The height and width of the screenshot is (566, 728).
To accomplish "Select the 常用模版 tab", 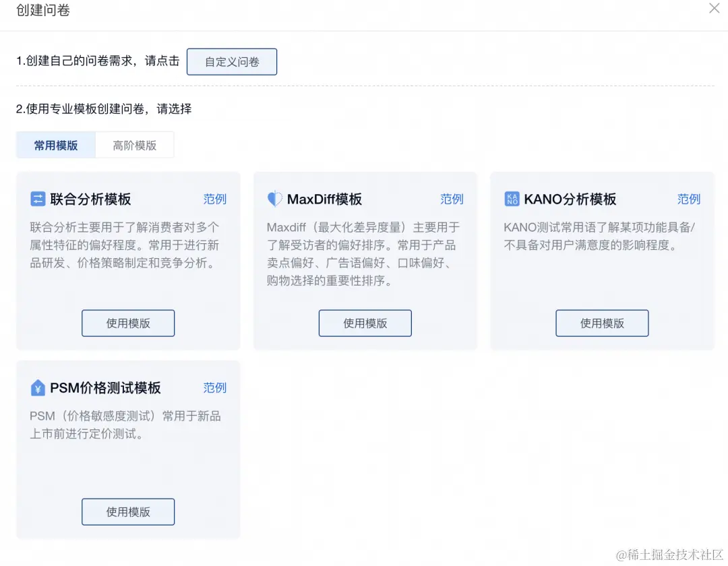I will click(x=55, y=144).
